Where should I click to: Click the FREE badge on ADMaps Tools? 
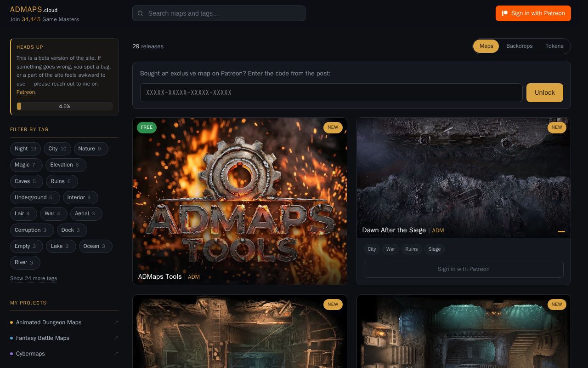(x=147, y=127)
